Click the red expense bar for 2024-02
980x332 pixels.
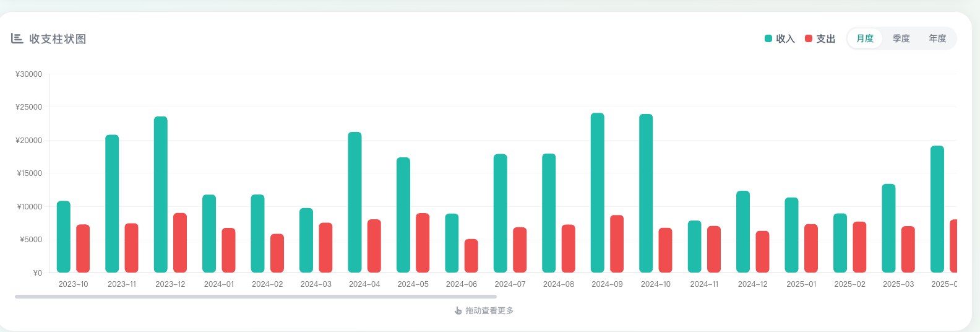277,253
